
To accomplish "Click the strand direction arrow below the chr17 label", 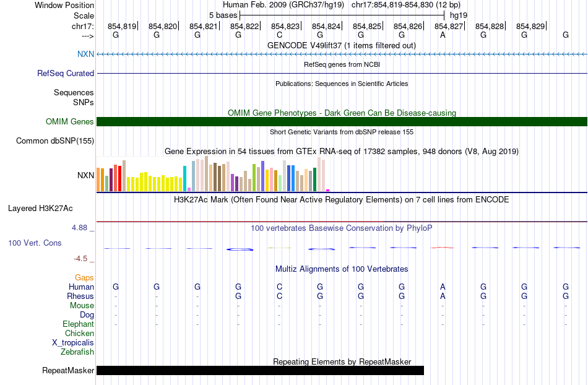I will [88, 36].
